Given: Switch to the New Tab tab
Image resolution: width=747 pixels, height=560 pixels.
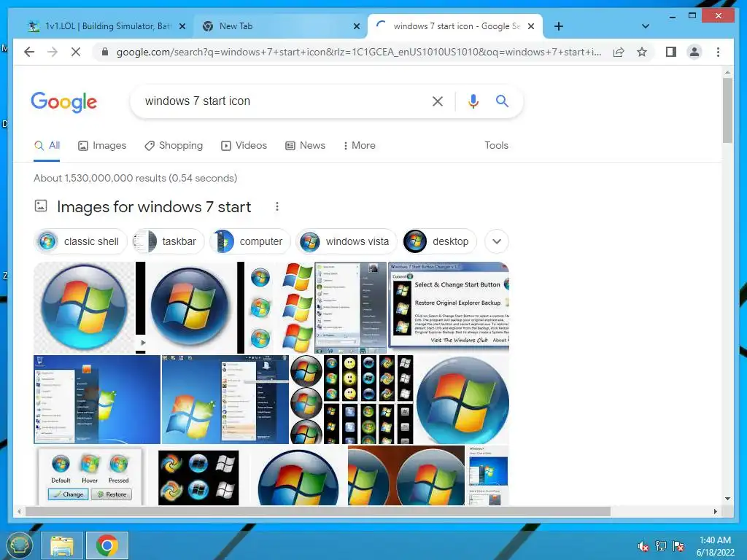Looking at the screenshot, I should [x=280, y=27].
